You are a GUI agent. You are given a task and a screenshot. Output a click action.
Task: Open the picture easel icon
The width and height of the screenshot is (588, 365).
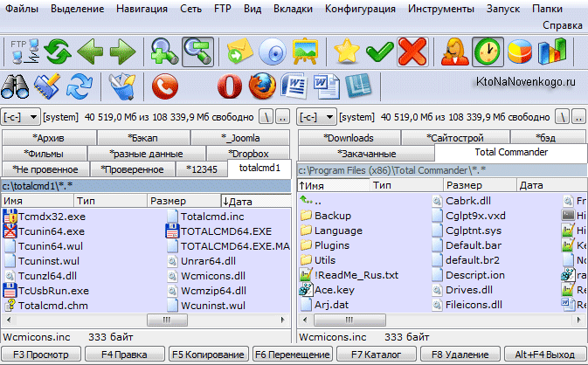[x=305, y=52]
